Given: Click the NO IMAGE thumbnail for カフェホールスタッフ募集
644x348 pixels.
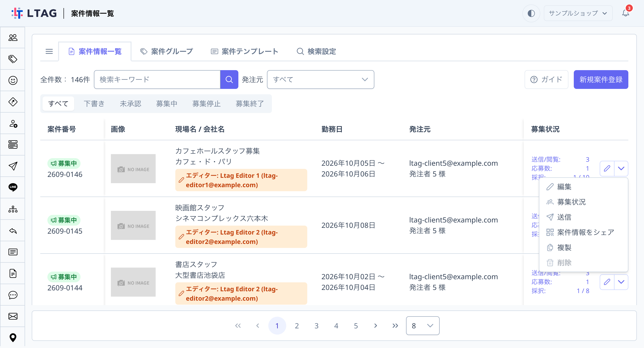Looking at the screenshot, I should tap(133, 168).
